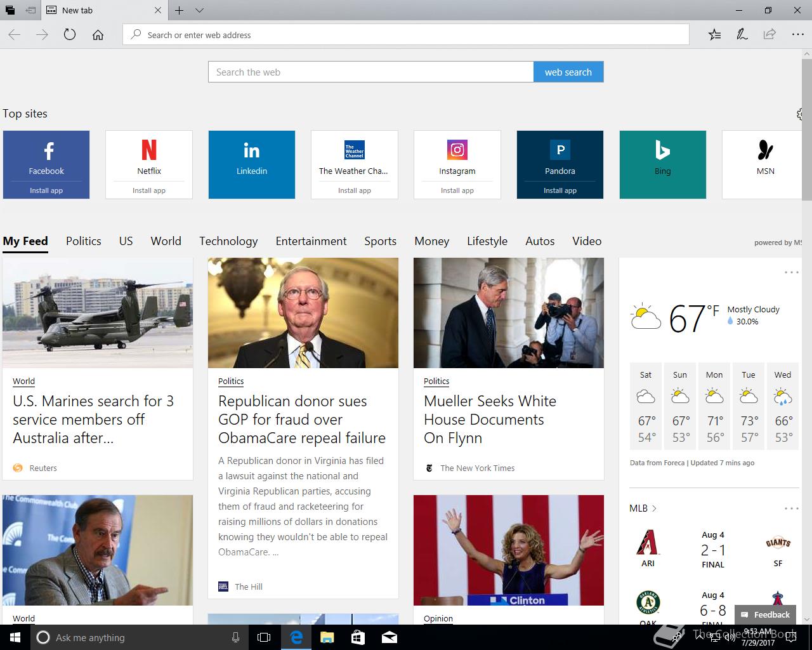Click Install app under Netflix
The height and width of the screenshot is (650, 812).
[149, 190]
